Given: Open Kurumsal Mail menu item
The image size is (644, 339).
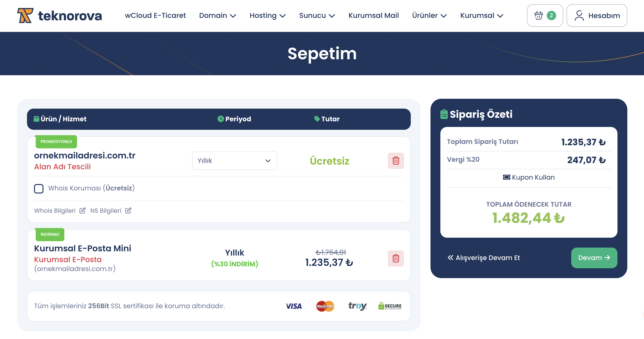Looking at the screenshot, I should pyautogui.click(x=373, y=16).
